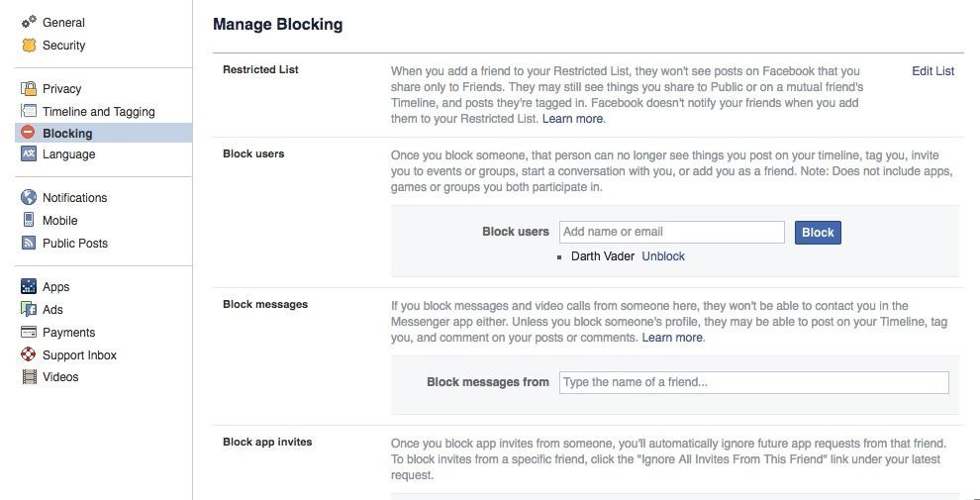Image resolution: width=980 pixels, height=500 pixels.
Task: Click the Privacy padlock icon
Action: coord(29,89)
